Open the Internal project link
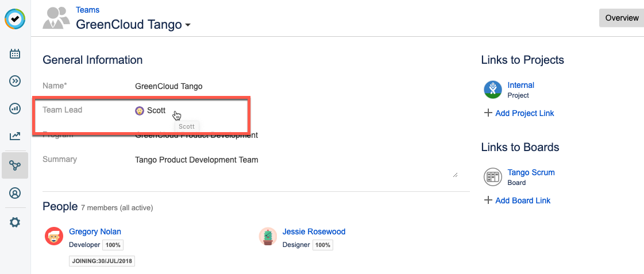Screen dimensions: 644x274 [520, 85]
